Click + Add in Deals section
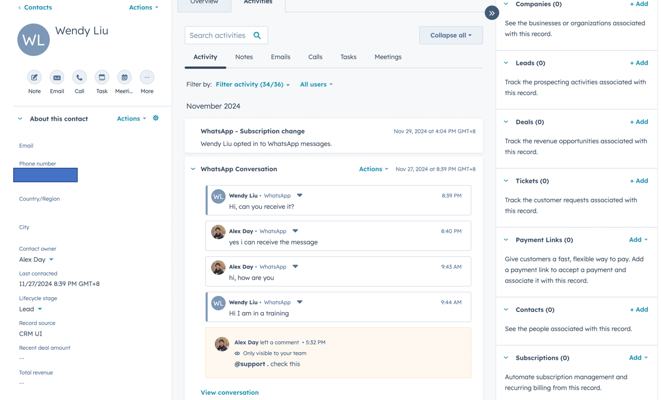 point(639,122)
